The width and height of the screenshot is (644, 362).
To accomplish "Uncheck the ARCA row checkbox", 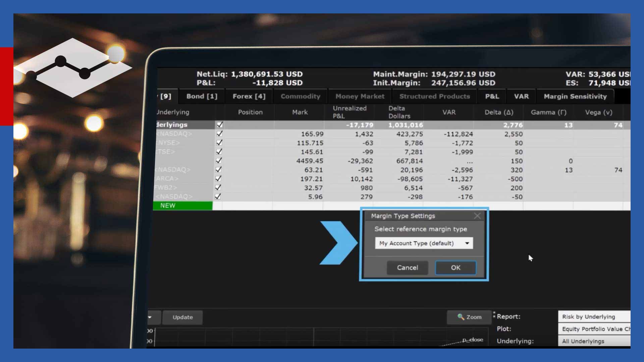I will click(218, 179).
